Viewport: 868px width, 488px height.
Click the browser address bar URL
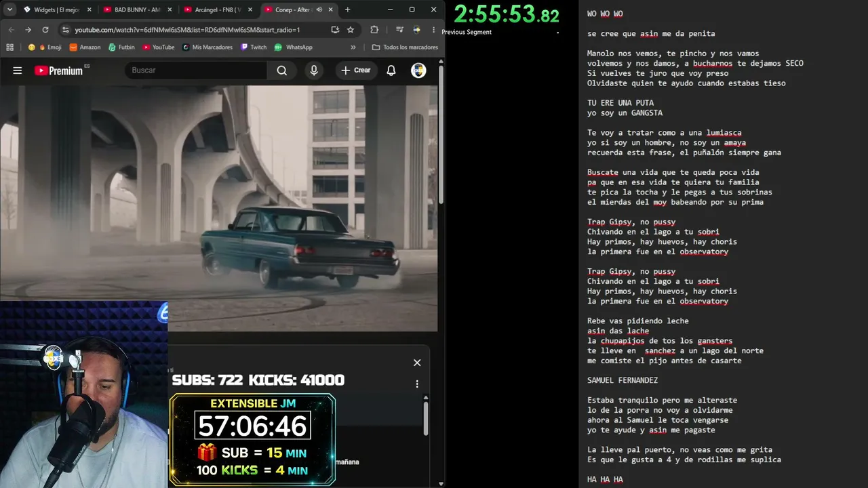click(x=187, y=30)
